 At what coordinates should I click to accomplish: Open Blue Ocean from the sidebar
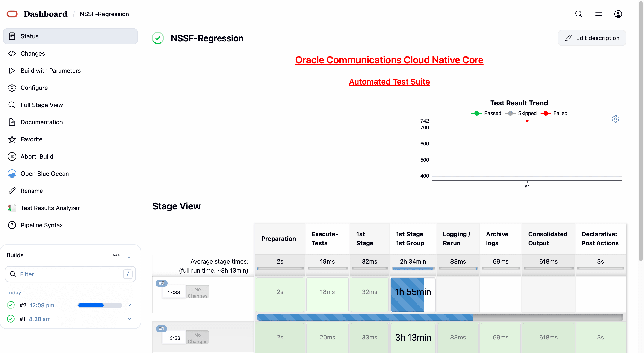coord(12,174)
